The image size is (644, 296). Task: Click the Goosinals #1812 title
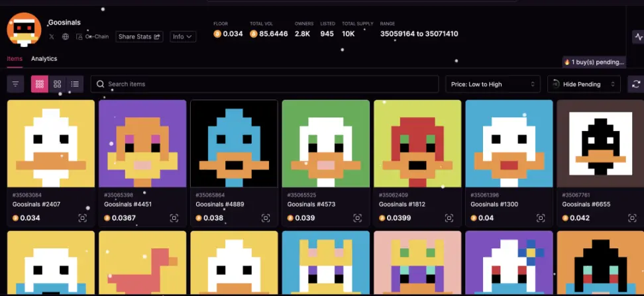coord(402,205)
